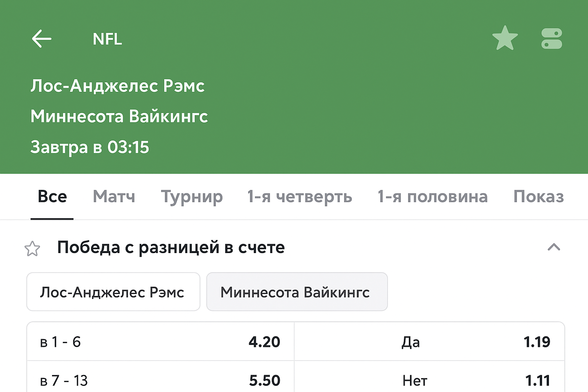This screenshot has height=392, width=588.
Task: Tap the NFL league title
Action: click(x=107, y=39)
